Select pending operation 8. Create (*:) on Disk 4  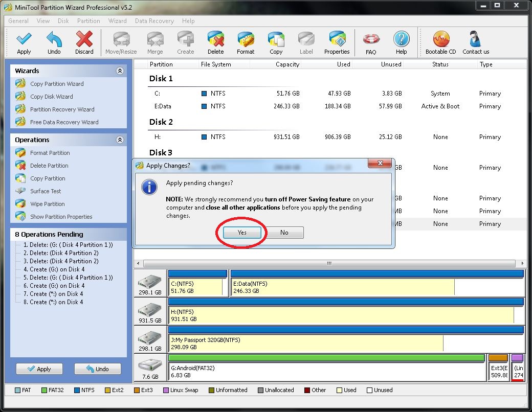53,302
